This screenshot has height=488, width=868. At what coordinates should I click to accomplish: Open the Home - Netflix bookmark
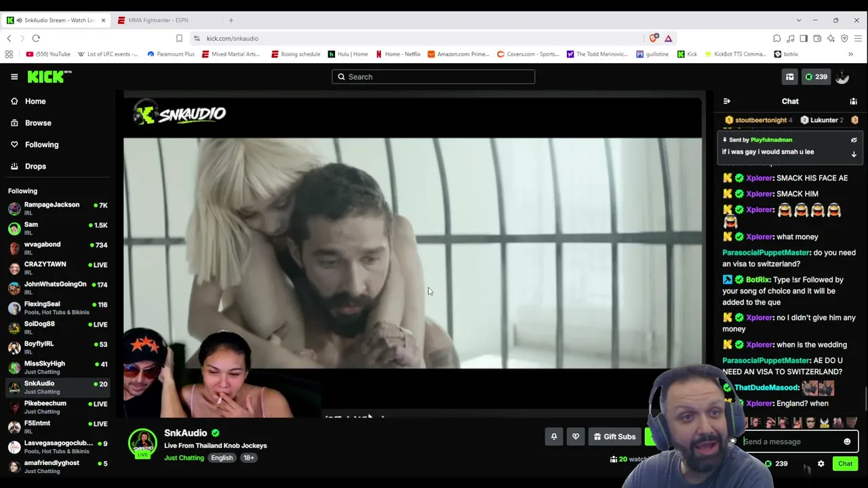point(398,54)
